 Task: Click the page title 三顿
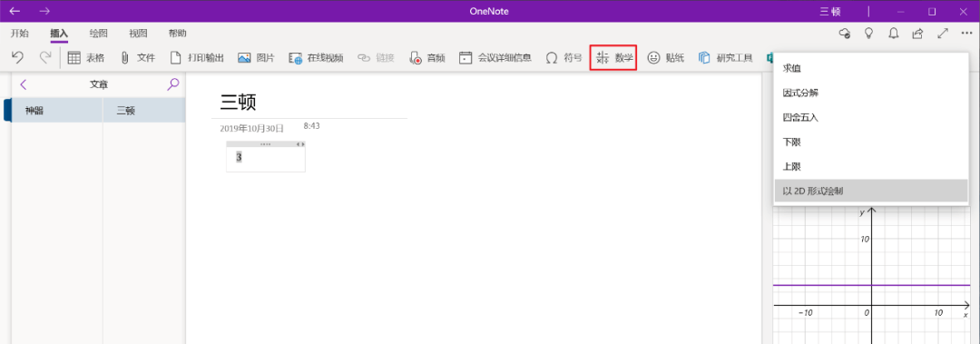pos(238,102)
